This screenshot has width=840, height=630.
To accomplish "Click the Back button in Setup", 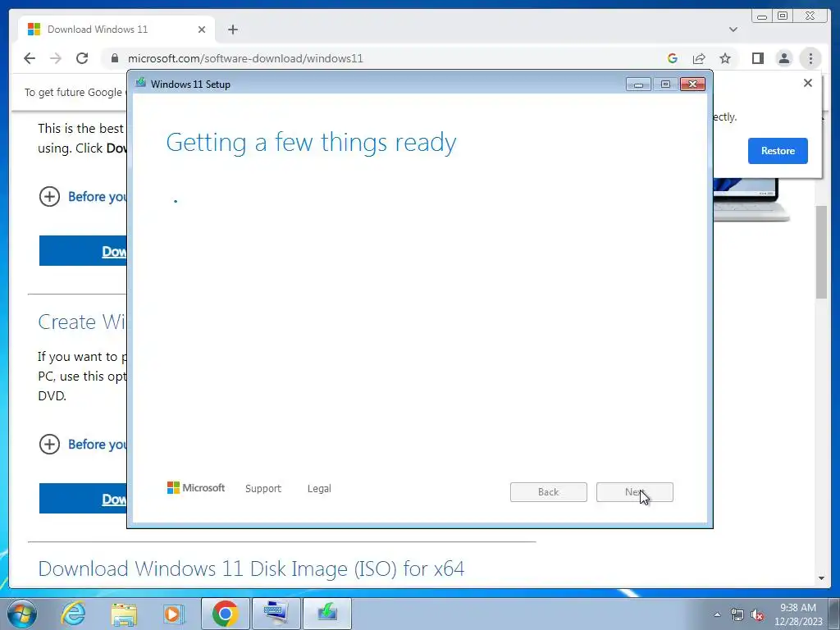I will coord(549,492).
